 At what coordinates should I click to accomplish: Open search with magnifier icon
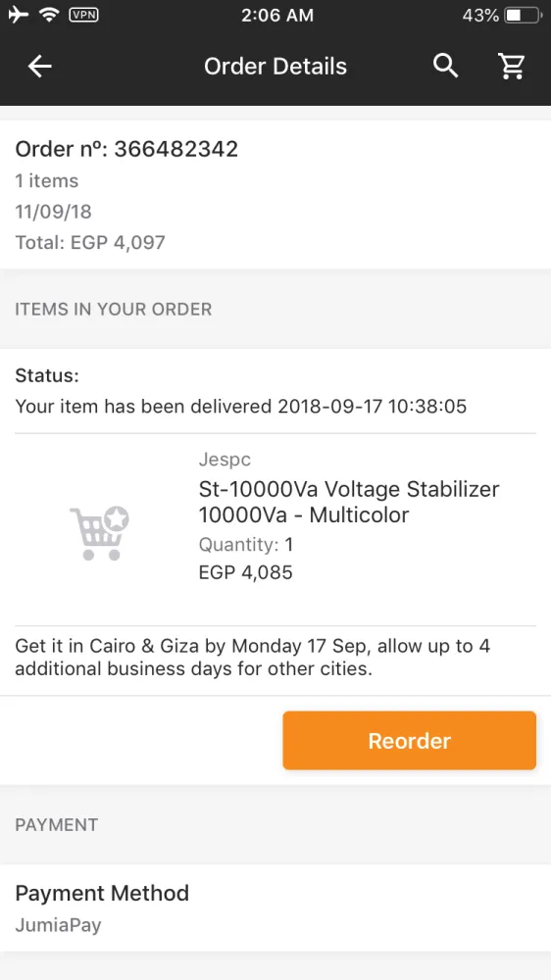446,66
